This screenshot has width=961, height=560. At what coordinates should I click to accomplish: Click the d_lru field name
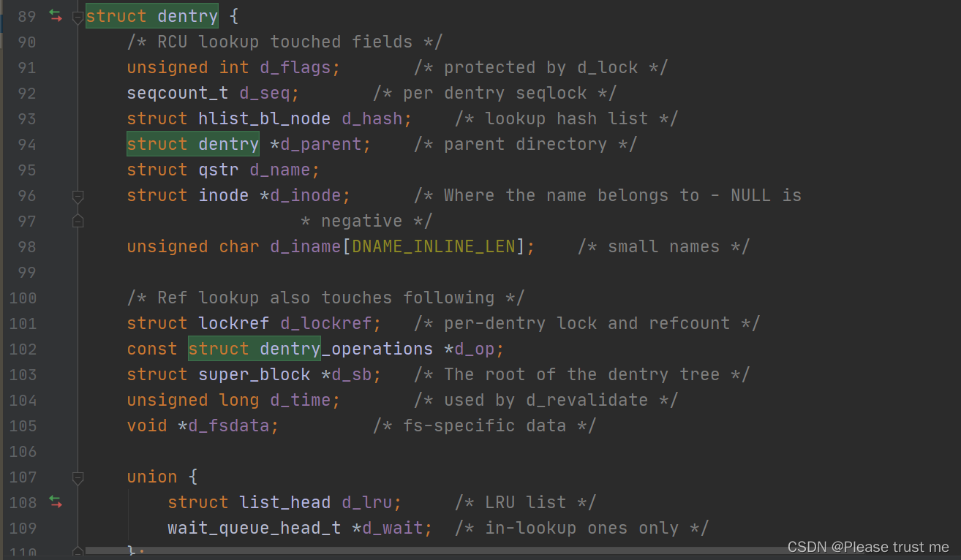coord(367,502)
